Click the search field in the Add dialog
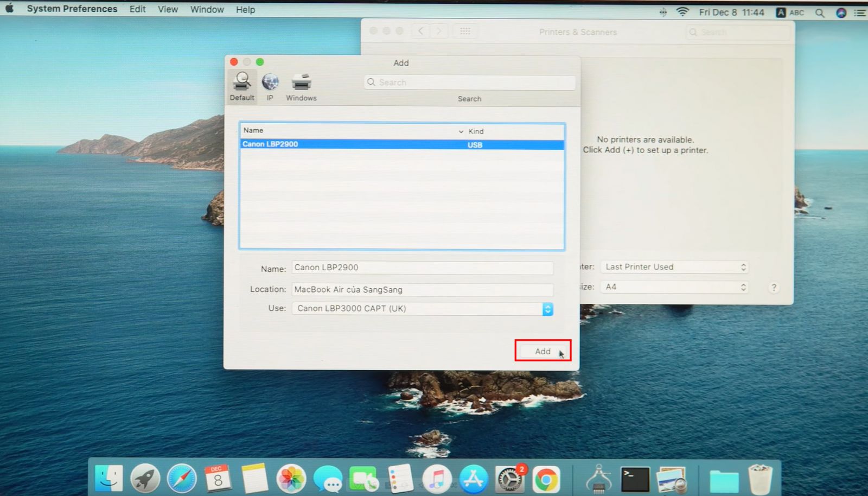Screen dimensions: 868x496 tap(469, 82)
